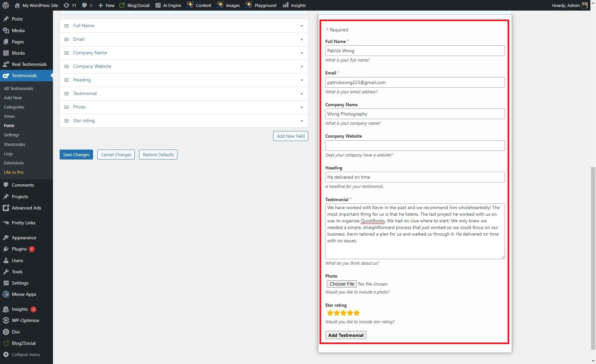Click the Email field drag handle icon
The image size is (596, 364).
tap(67, 39)
